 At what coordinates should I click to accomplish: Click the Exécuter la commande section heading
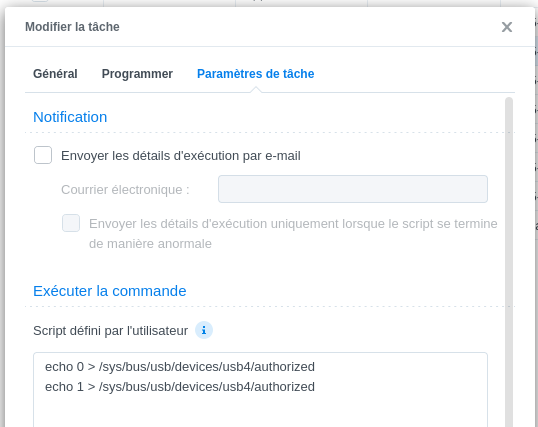coord(110,291)
